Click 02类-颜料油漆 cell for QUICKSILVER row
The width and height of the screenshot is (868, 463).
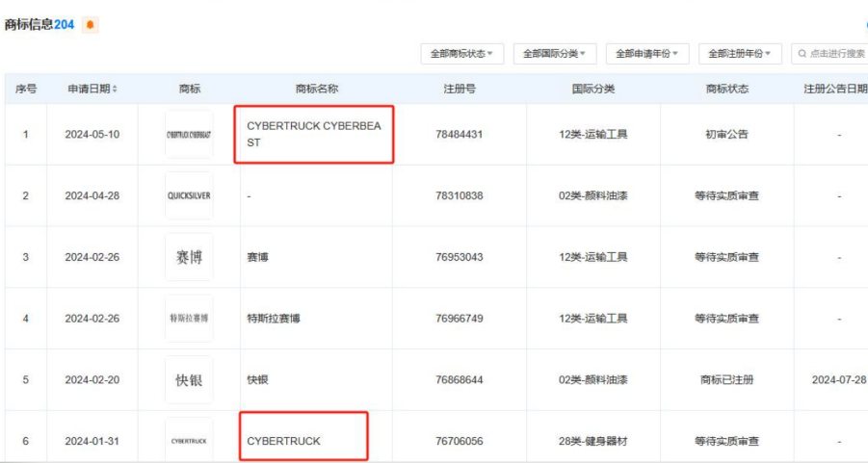tap(592, 195)
